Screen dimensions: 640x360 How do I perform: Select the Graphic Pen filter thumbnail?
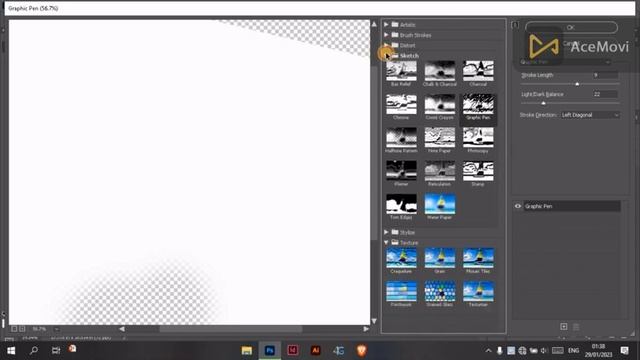coord(478,104)
